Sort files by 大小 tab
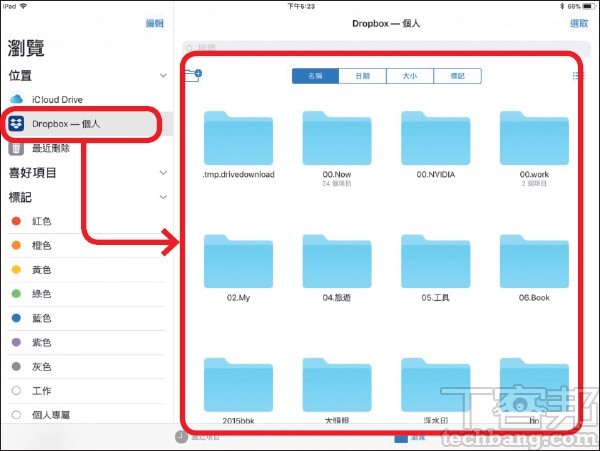The image size is (600, 451). click(410, 76)
